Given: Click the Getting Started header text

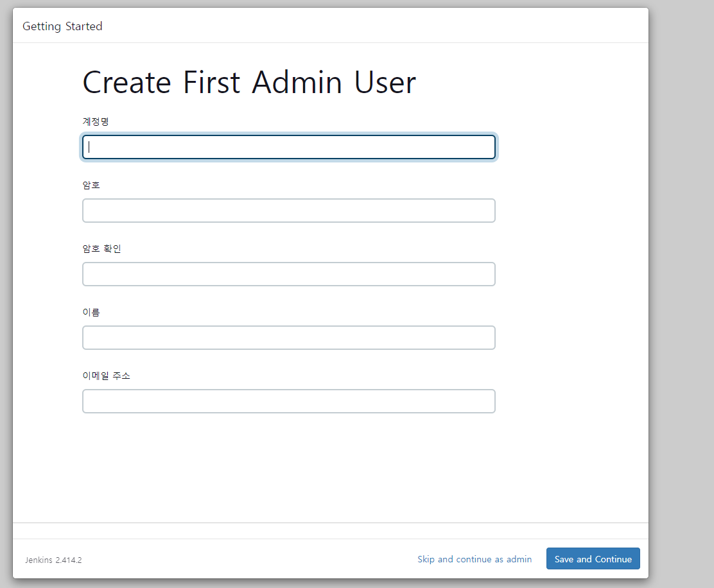Looking at the screenshot, I should 62,26.
